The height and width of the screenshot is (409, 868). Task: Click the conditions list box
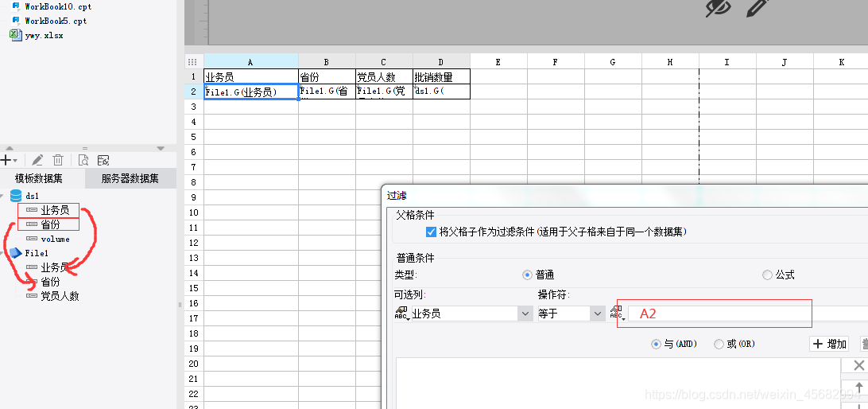point(618,384)
